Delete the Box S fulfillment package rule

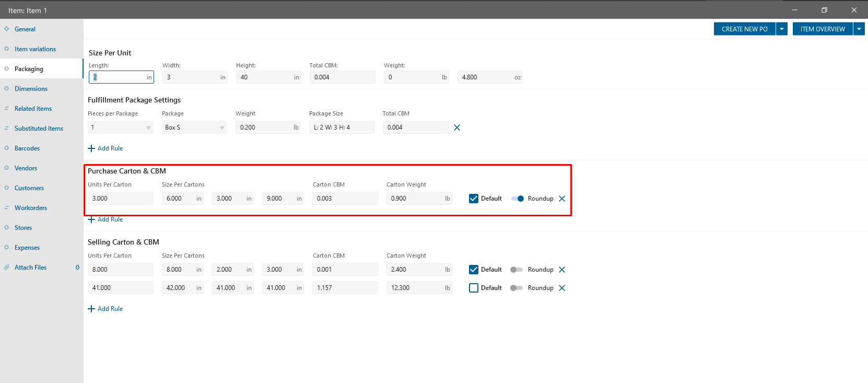[457, 127]
